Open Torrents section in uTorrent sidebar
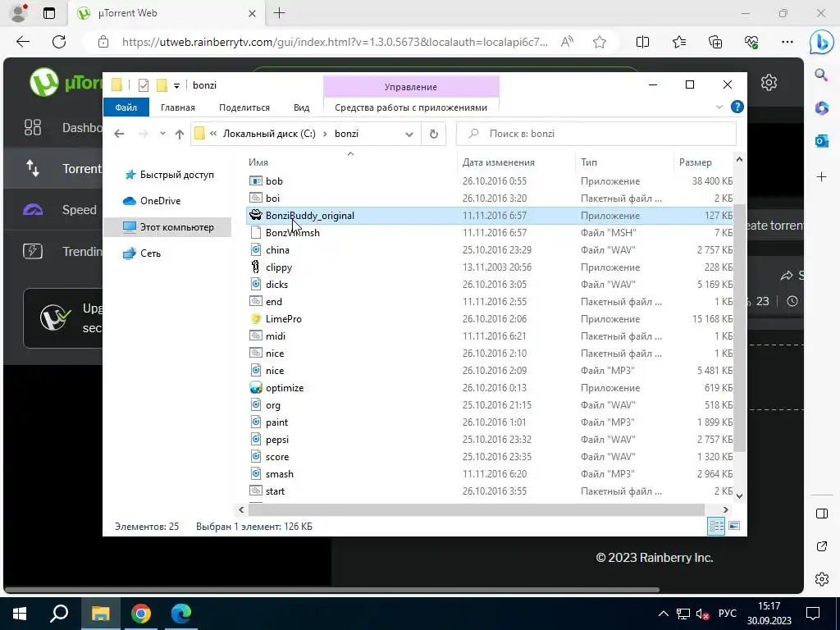Screen dimensions: 840x630 (x=53, y=169)
